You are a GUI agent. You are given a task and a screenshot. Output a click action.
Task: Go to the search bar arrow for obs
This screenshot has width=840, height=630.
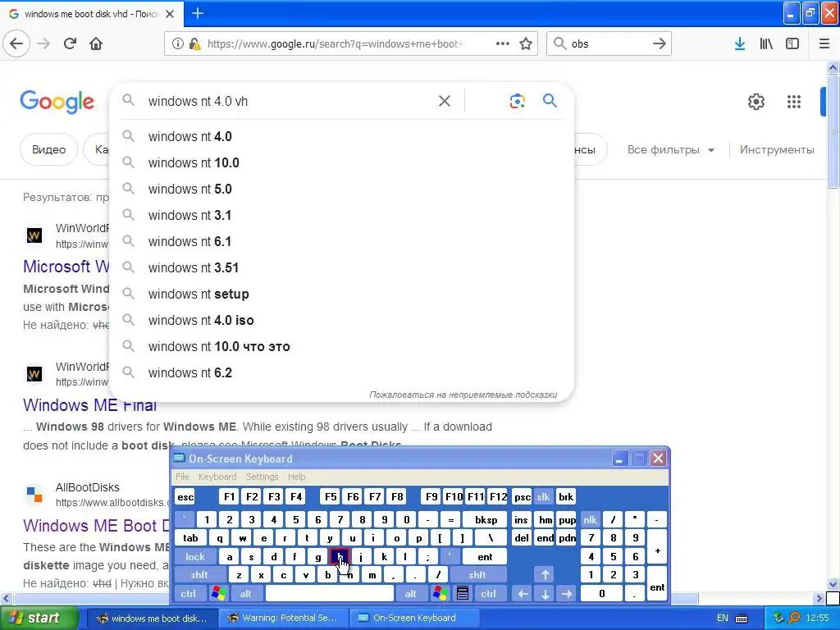tap(659, 44)
